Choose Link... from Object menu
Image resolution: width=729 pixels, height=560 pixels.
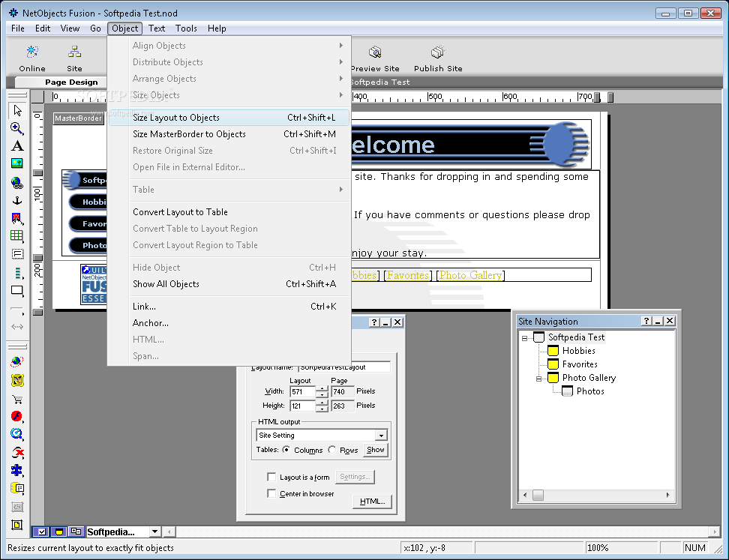[x=229, y=307]
